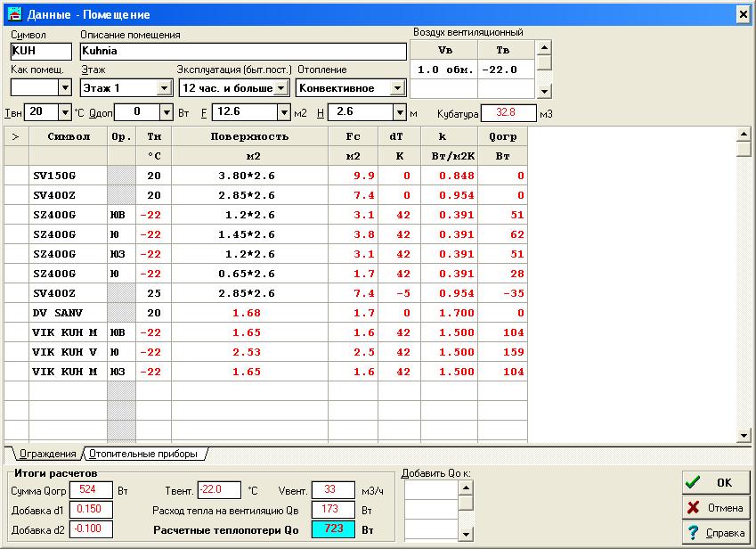Click the Добавка d1 field 0.150
The width and height of the screenshot is (756, 549).
tap(91, 510)
